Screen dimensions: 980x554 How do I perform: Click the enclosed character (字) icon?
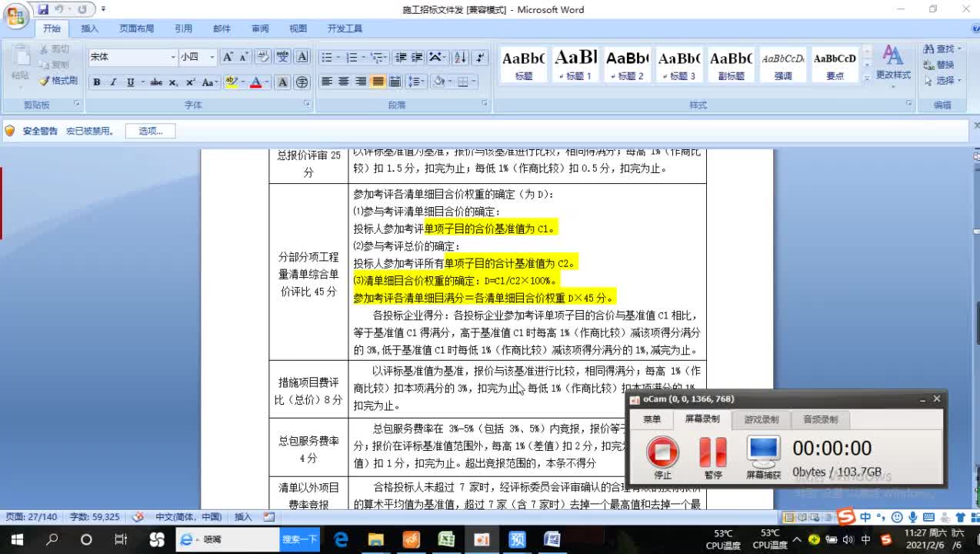pyautogui.click(x=302, y=82)
